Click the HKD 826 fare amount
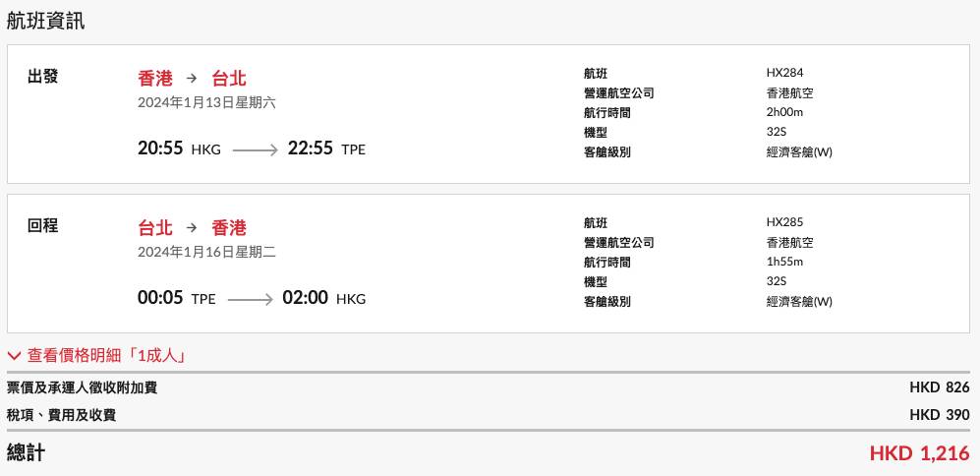This screenshot has height=476, width=980. (x=939, y=387)
